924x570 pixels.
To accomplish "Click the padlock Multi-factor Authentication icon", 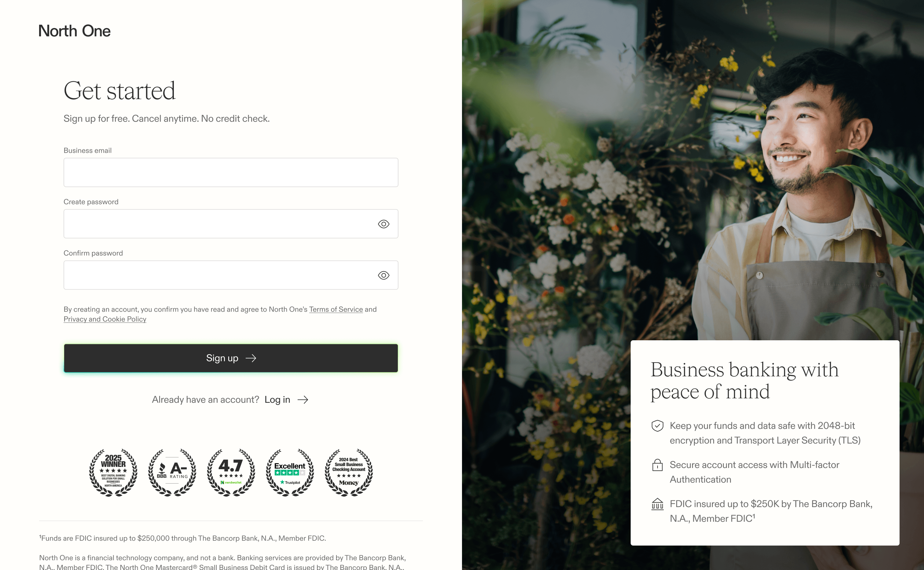I will tap(658, 465).
